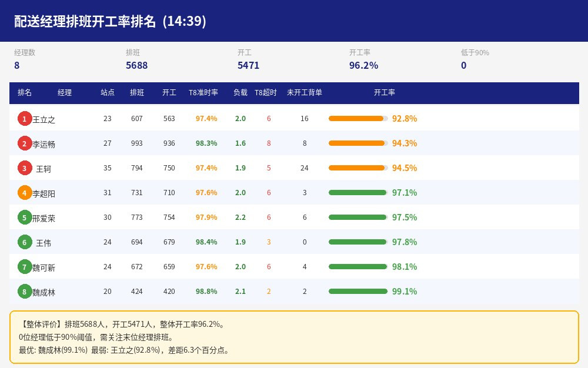Click the green rank 7 badge
This screenshot has height=368, width=588.
24,267
